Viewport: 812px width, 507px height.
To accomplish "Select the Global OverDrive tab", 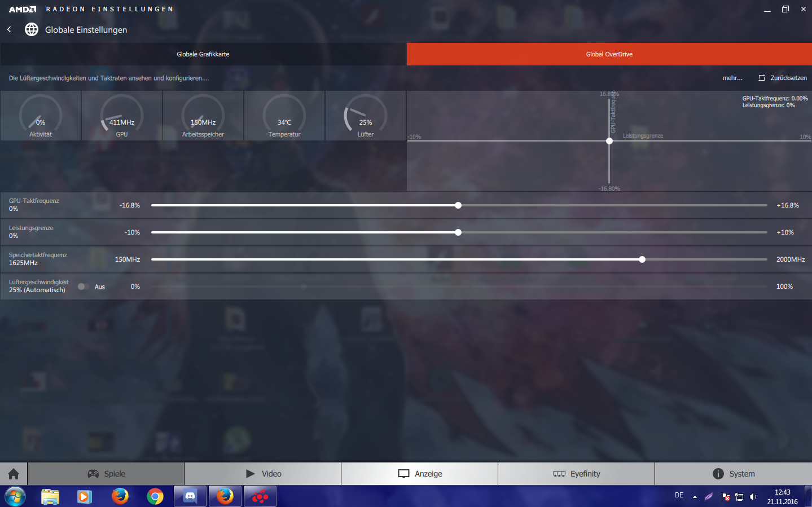I will 609,54.
